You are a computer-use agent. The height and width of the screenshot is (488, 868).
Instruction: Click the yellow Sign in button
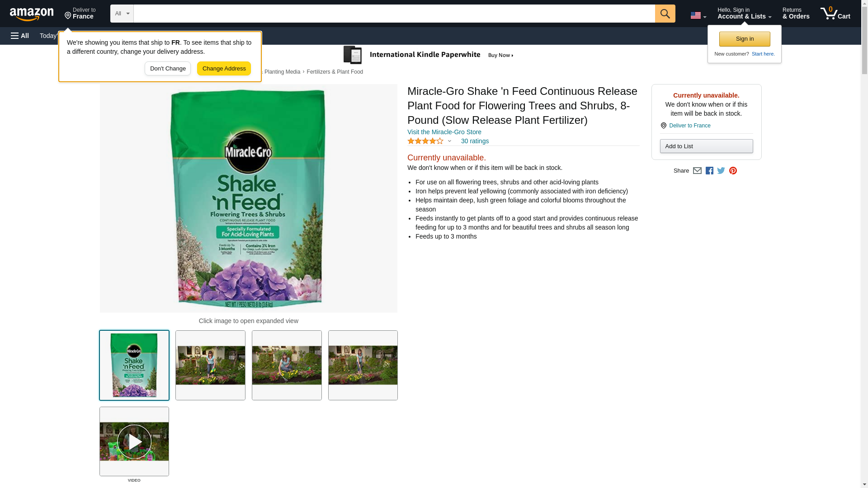745,39
